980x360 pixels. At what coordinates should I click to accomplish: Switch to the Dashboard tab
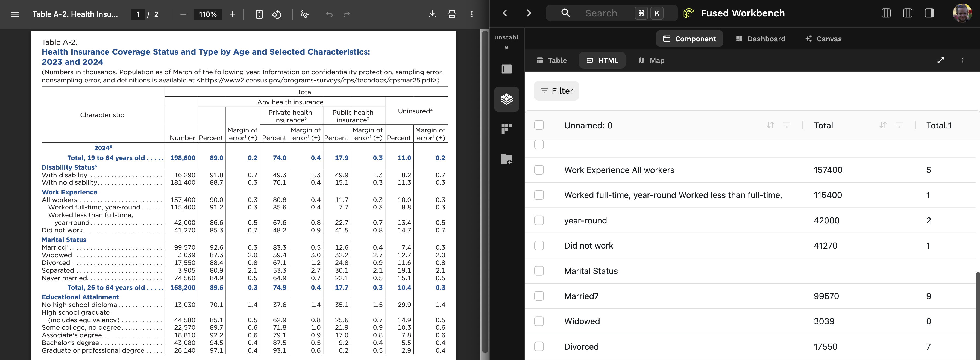(761, 39)
